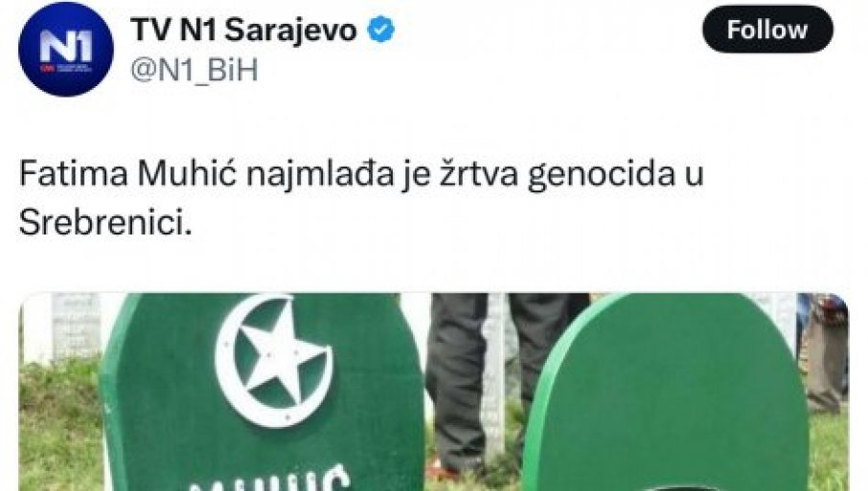Open the TV N1 Sarajevo display name
868x491 pixels.
[243, 30]
